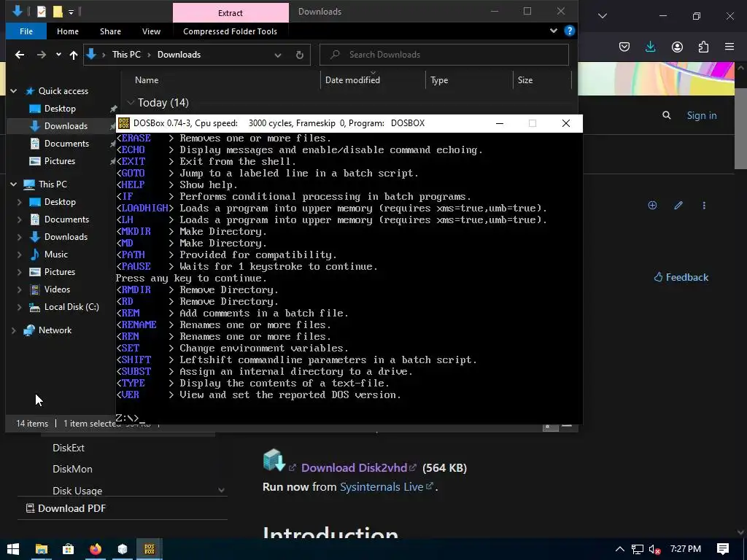The height and width of the screenshot is (560, 747).
Task: Click the Download PDF button
Action: (x=66, y=508)
